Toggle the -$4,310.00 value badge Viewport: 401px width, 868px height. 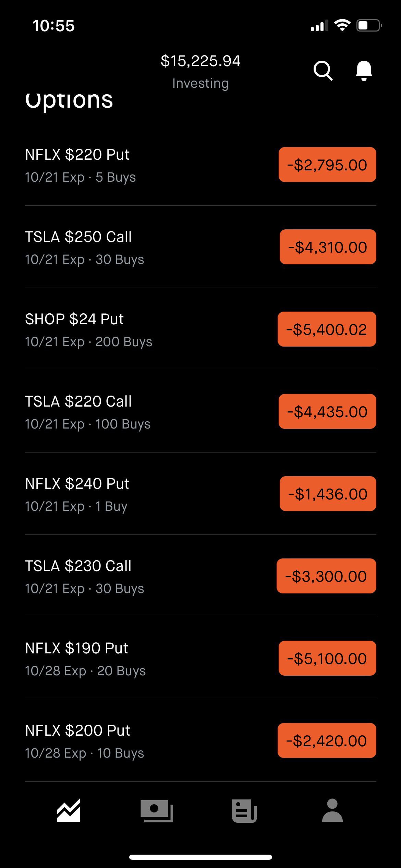(x=328, y=247)
